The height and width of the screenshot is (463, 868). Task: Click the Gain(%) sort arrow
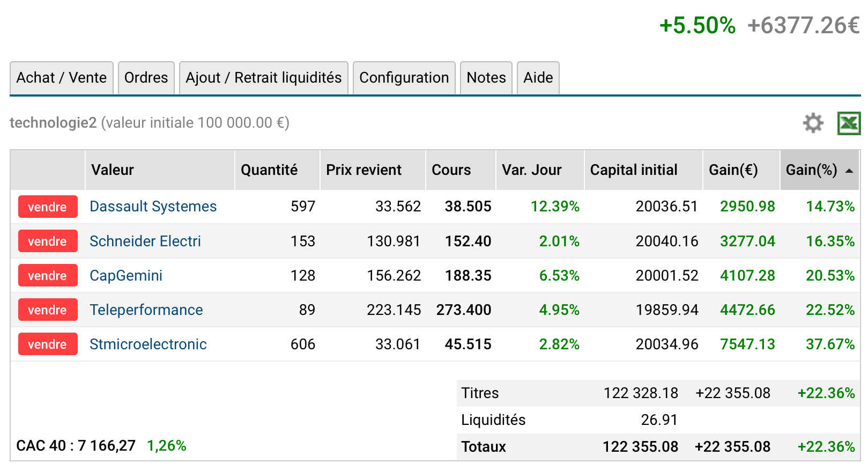[x=849, y=171]
